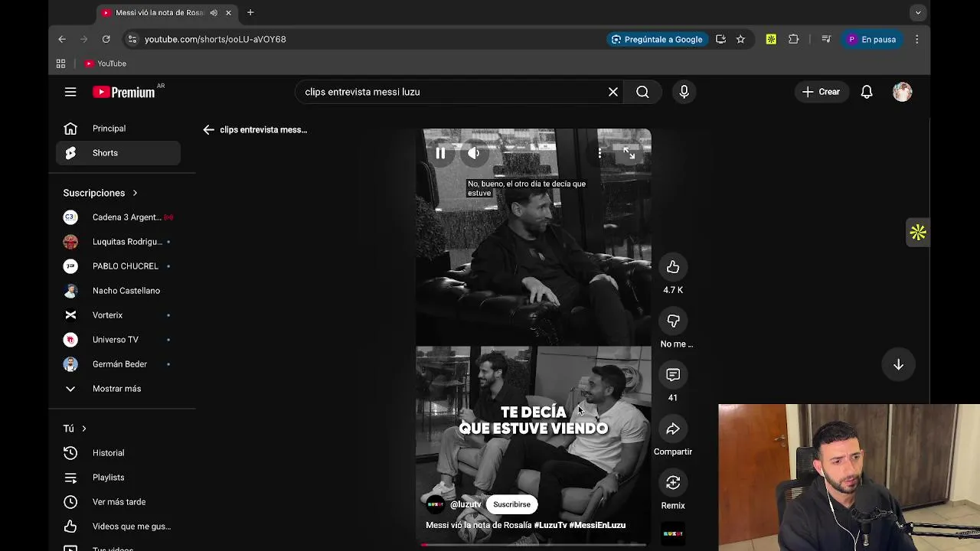Go to Principal in sidebar

(118, 129)
